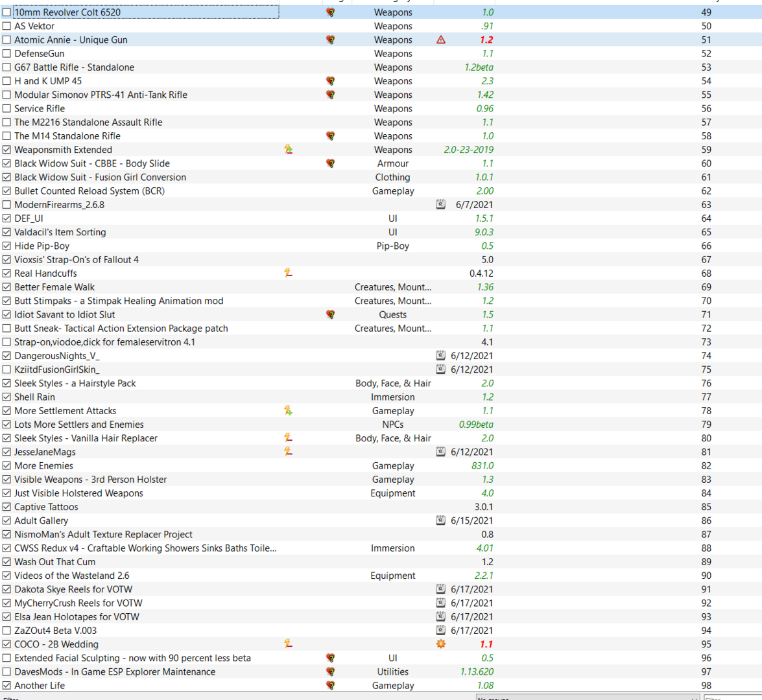Click version 2.0-23-2019 of Weaponsmith Extended
The image size is (762, 700).
point(468,150)
